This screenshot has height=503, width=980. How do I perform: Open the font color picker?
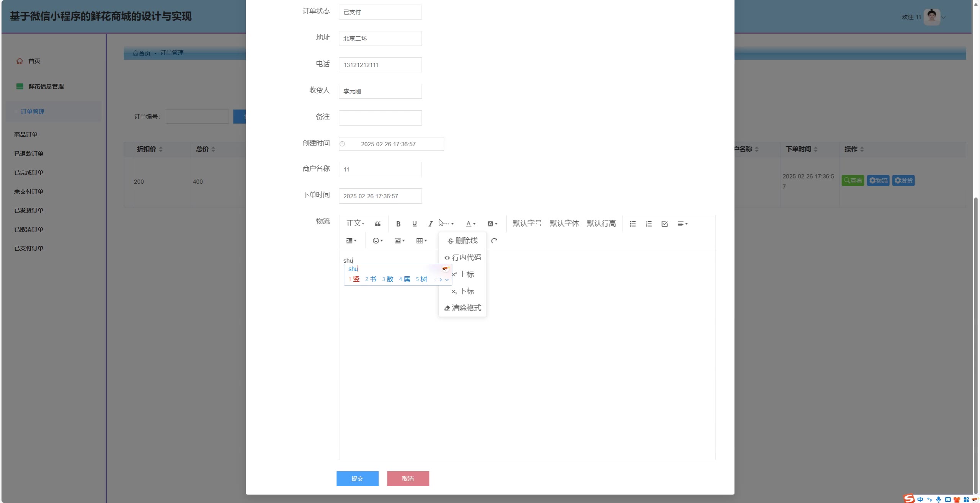(470, 224)
